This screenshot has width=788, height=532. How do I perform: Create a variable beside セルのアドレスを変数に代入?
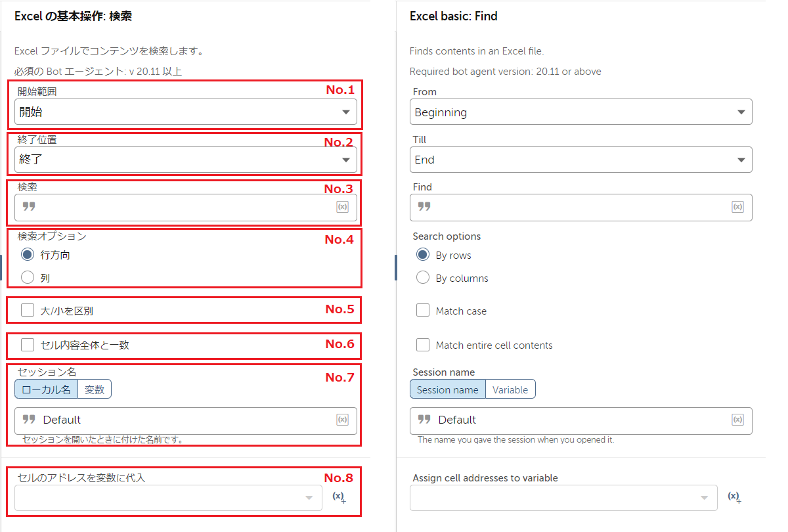339,497
